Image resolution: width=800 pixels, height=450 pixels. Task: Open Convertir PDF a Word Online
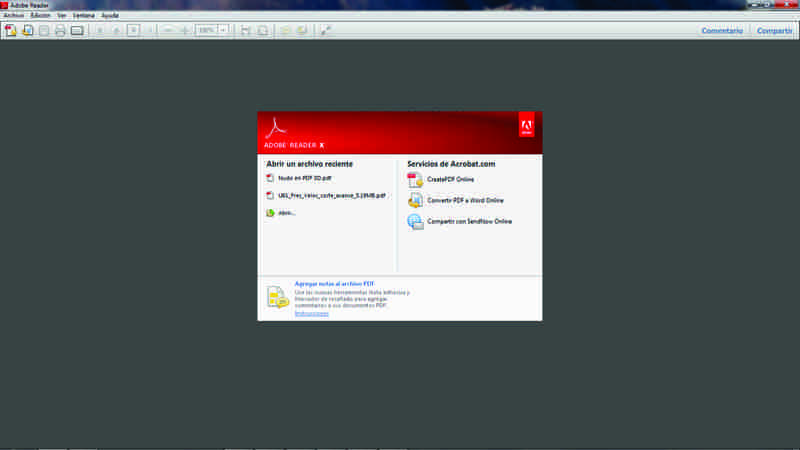click(465, 201)
